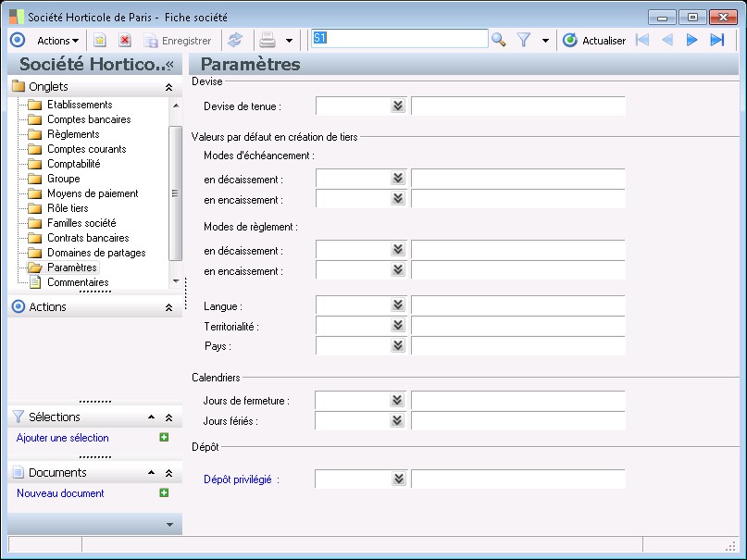
Task: Open Dépôt privilégié dropdown
Action: click(x=399, y=479)
